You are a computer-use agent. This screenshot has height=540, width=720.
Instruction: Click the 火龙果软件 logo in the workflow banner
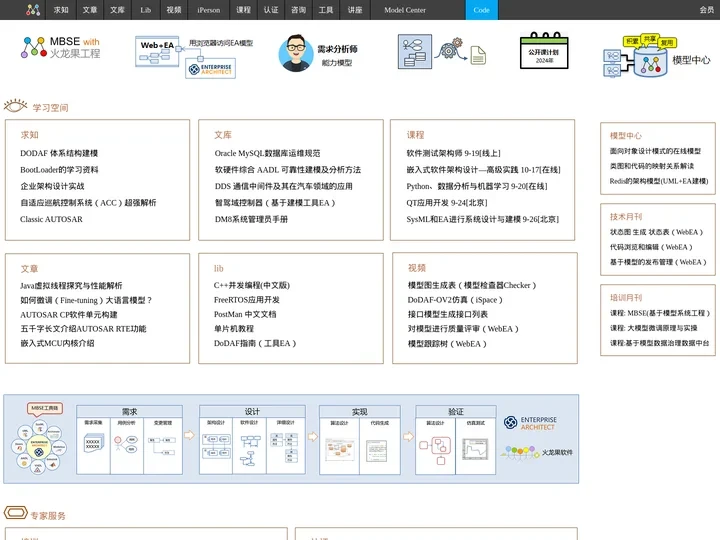point(537,452)
